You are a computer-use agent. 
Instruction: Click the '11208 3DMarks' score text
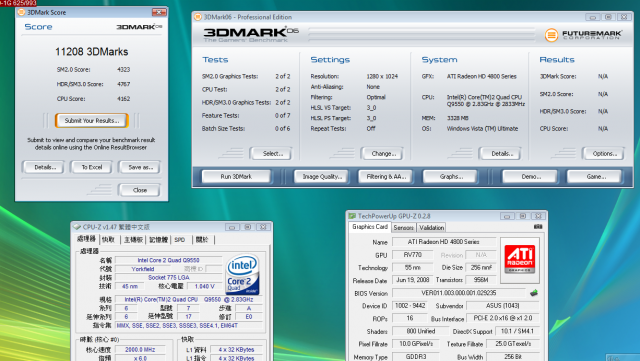point(91,52)
